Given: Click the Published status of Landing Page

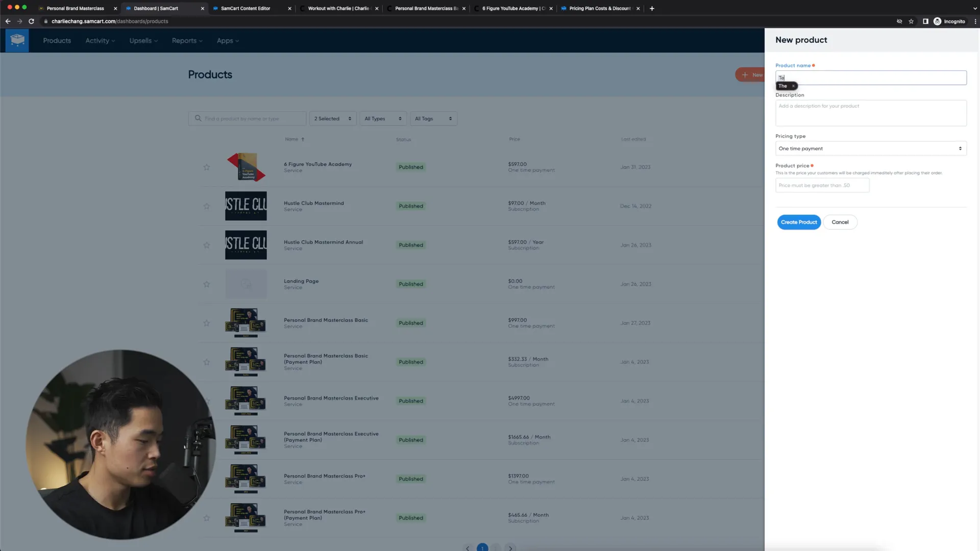Looking at the screenshot, I should click(x=411, y=284).
